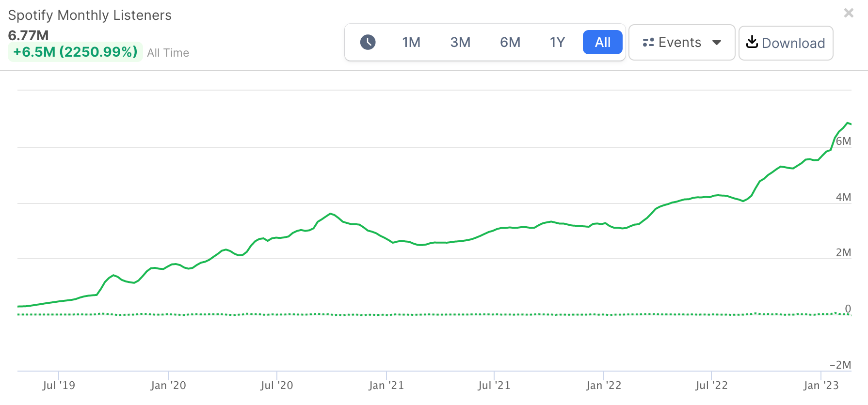Viewport: 868px width, 405px height.
Task: Click the 4M y-axis label
Action: tap(843, 197)
